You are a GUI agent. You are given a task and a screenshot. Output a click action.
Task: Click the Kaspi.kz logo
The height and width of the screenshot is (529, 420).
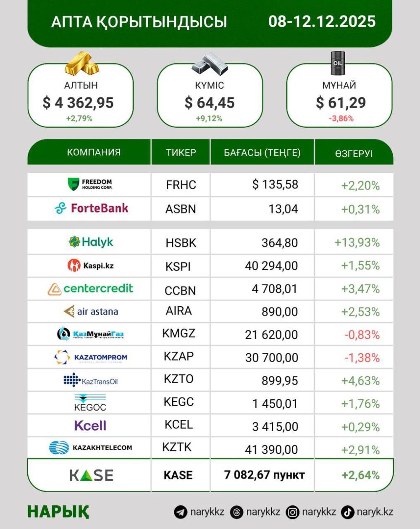90,265
